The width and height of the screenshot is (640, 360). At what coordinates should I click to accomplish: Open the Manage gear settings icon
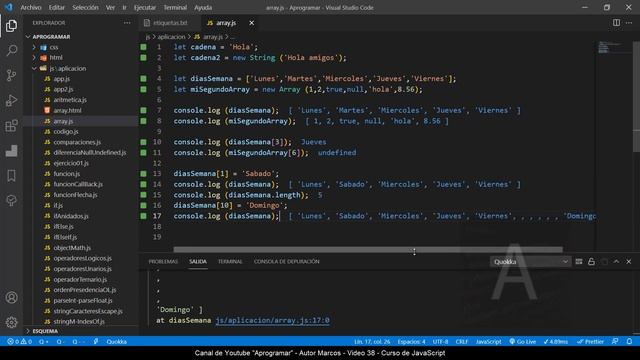pos(11,322)
